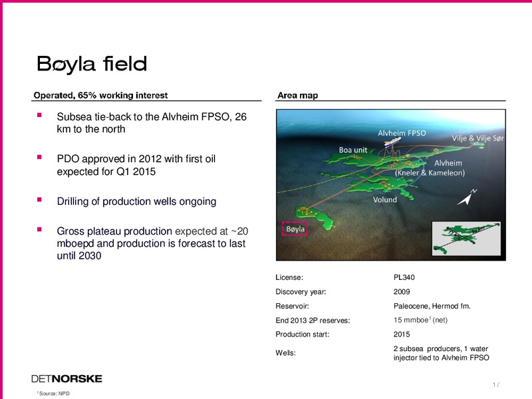
Task: Click the discovery year value '2009'
Action: 402,292
